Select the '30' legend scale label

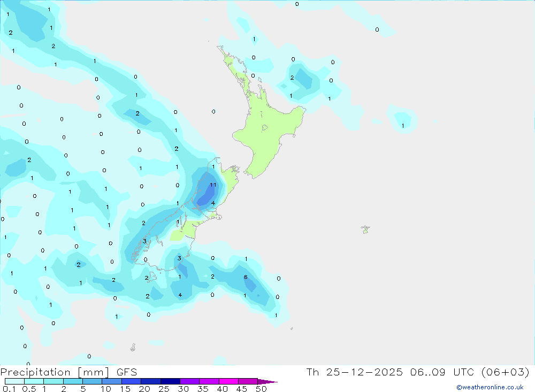(183, 389)
